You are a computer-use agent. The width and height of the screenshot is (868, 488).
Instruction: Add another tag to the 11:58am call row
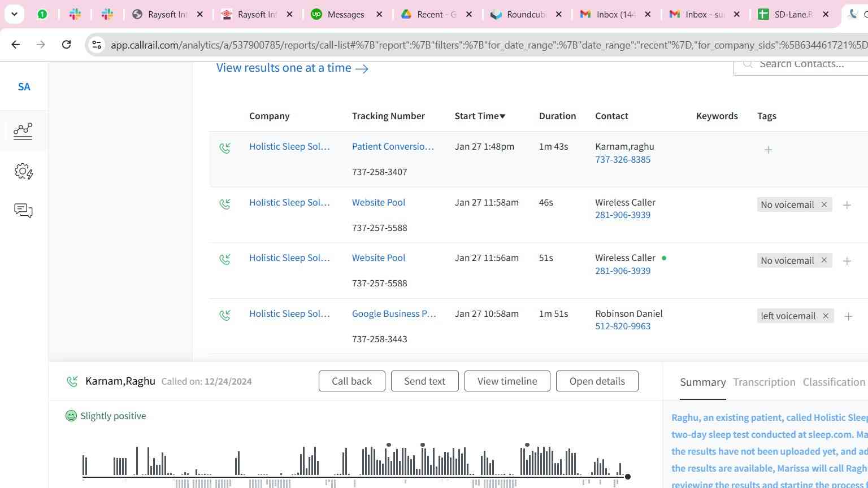coord(847,205)
